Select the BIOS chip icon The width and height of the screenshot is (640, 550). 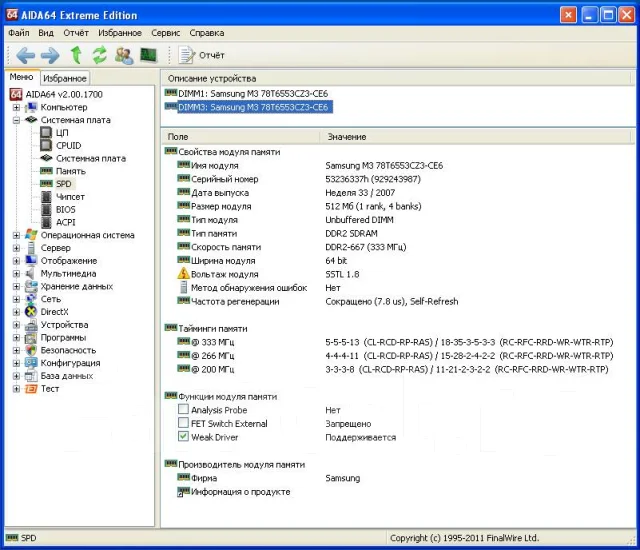pyautogui.click(x=47, y=209)
